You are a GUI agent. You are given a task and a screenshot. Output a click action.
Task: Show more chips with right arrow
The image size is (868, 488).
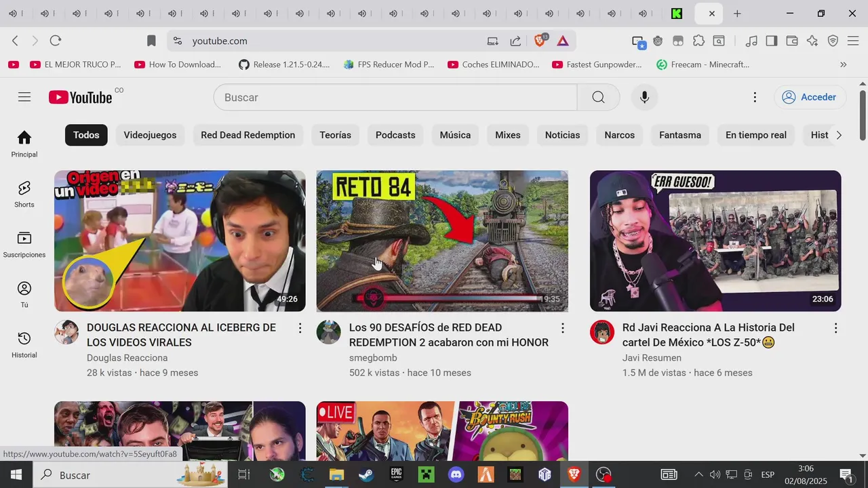coord(838,135)
